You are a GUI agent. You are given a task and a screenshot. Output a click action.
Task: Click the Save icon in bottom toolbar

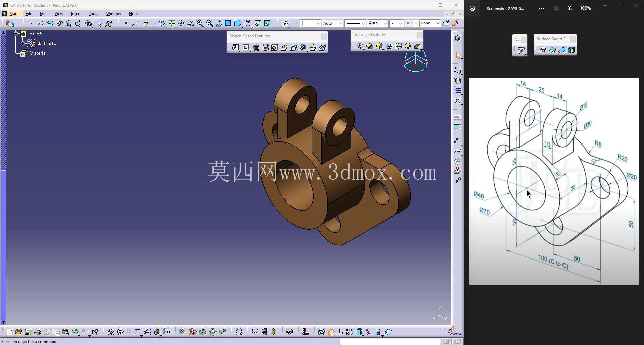(x=28, y=332)
